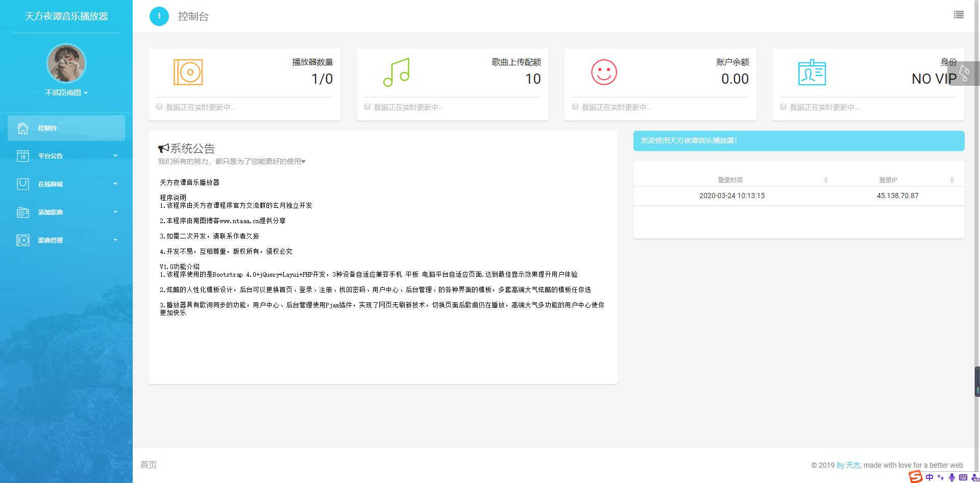The image size is (980, 483).
Task: Open 歌曲管理 via its disc icon
Action: pos(23,240)
